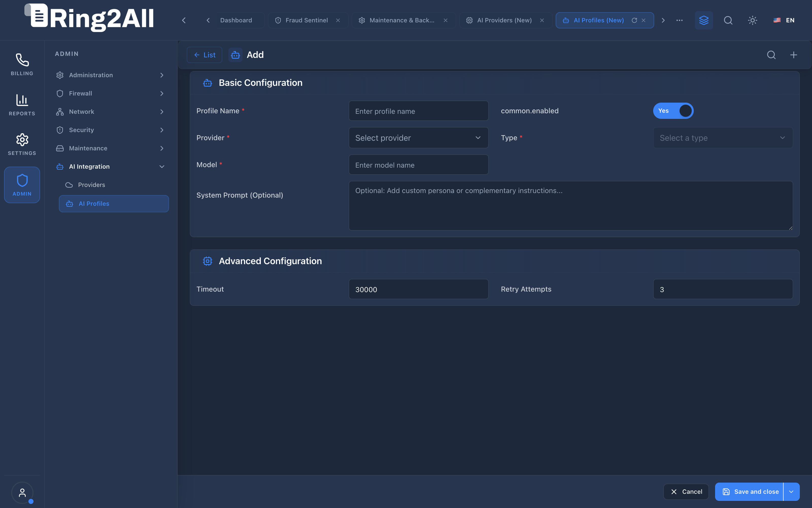812x508 pixels.
Task: Open the Reports chart icon section
Action: (22, 104)
